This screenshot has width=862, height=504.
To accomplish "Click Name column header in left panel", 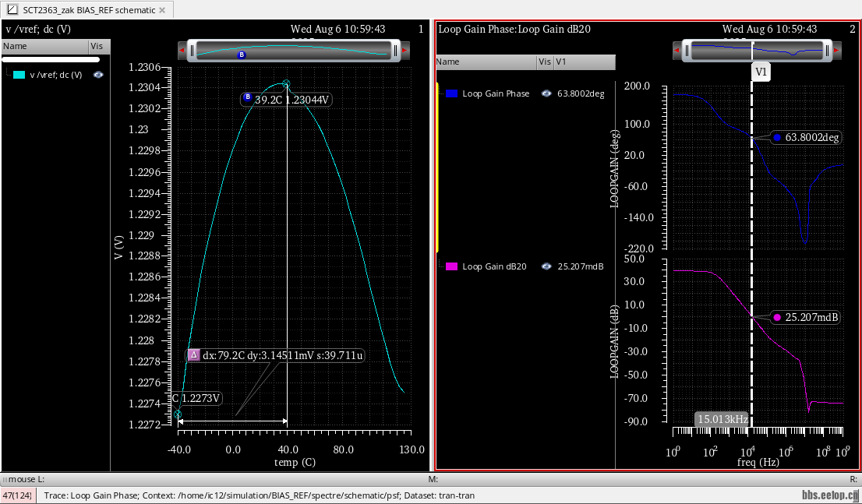I will click(45, 46).
